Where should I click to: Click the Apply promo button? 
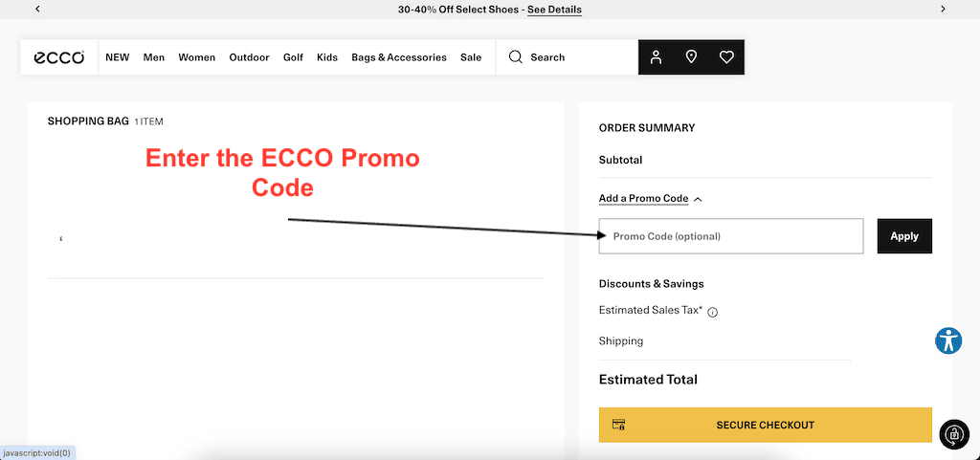(x=904, y=236)
